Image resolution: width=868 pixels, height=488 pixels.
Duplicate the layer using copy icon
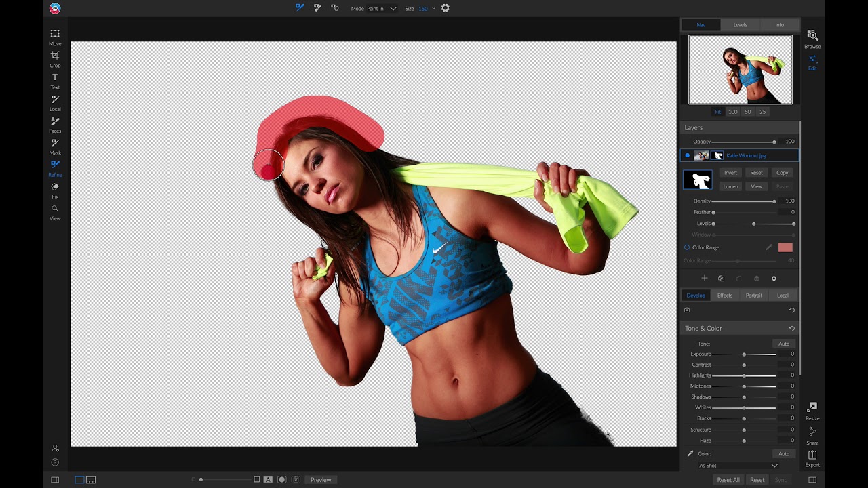point(722,279)
